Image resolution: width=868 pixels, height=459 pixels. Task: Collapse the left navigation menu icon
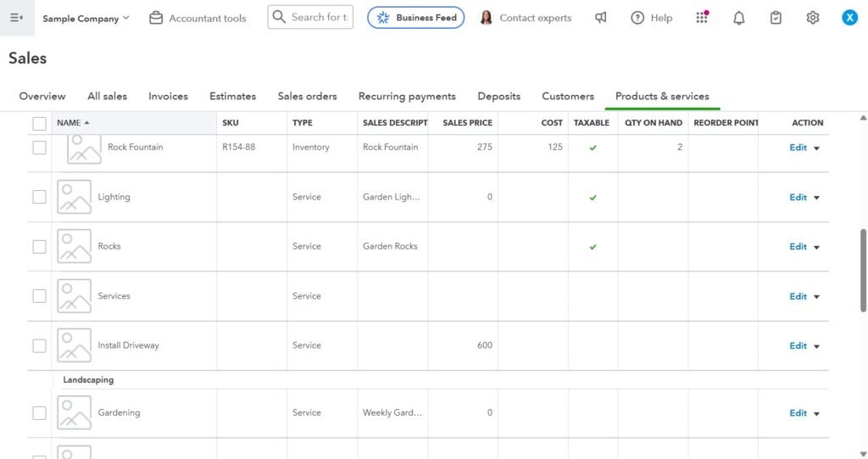(x=16, y=18)
